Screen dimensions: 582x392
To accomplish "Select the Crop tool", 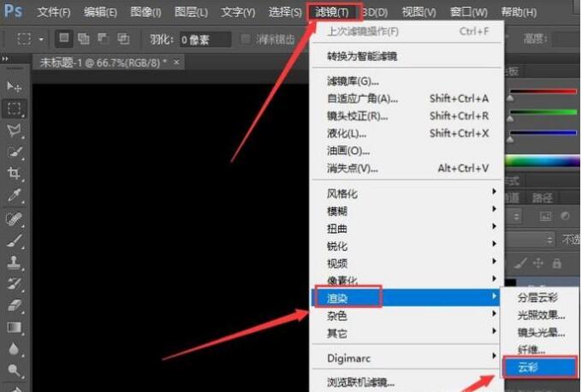I will point(15,174).
